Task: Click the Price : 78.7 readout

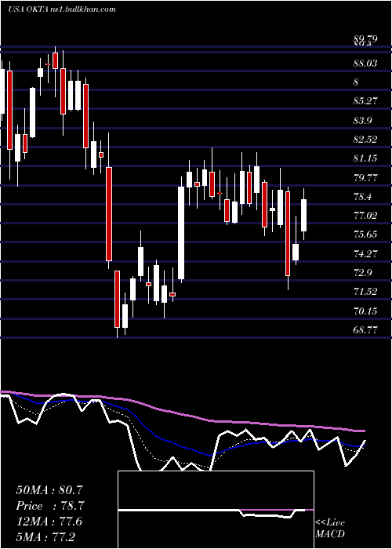Action: 49,506
